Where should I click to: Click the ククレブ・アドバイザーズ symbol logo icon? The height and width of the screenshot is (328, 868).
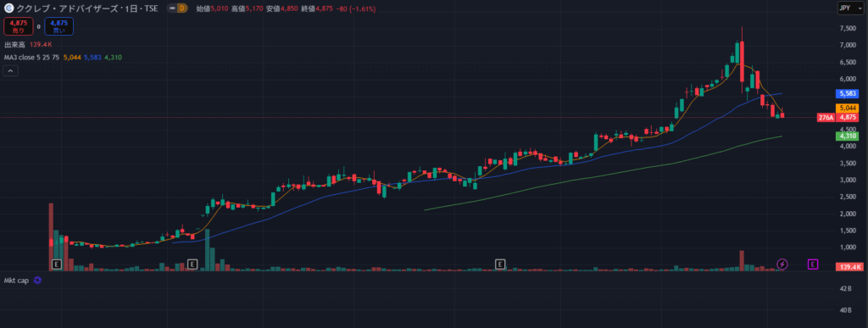pyautogui.click(x=8, y=8)
